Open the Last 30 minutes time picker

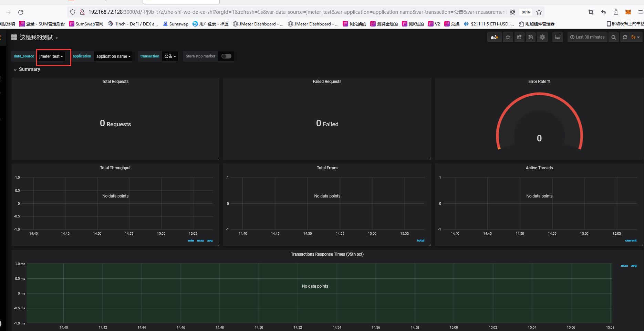click(x=588, y=37)
